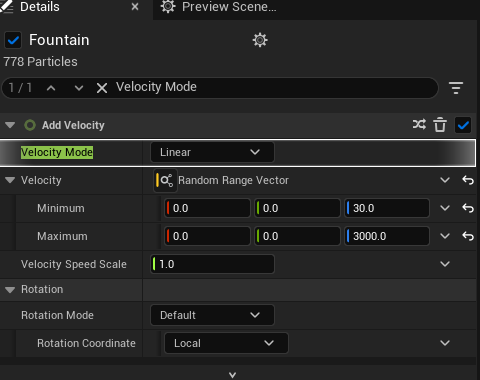
Task: Disable the Add Velocity module checkbox
Action: [463, 125]
